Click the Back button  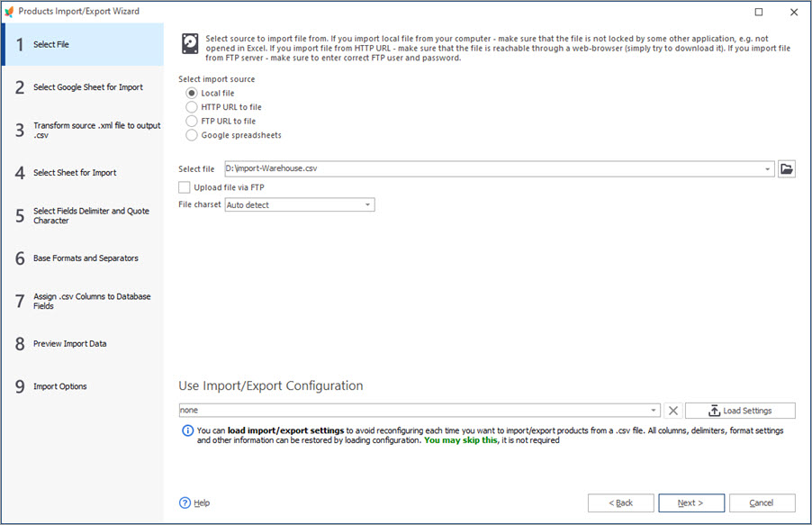pyautogui.click(x=620, y=502)
